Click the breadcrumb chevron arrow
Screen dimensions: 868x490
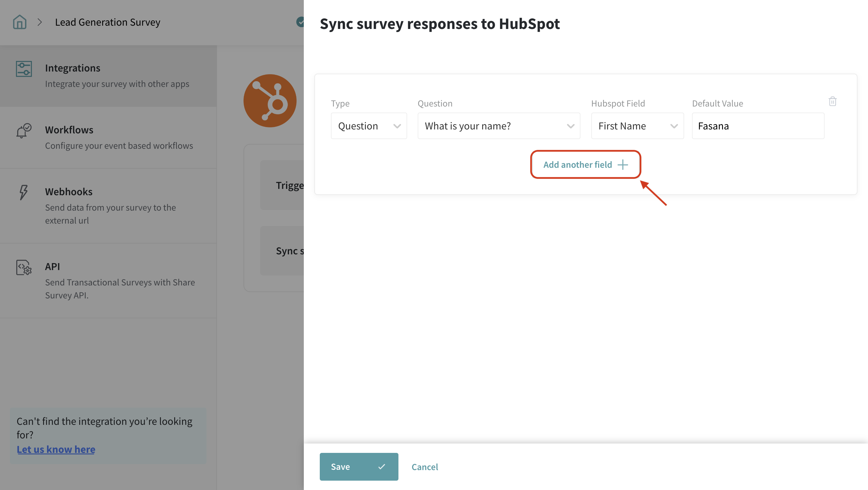click(40, 22)
